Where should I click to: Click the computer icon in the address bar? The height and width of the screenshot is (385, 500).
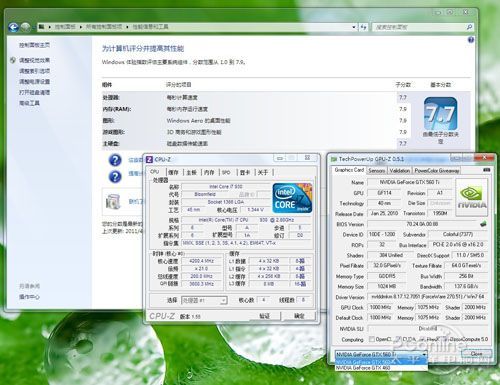pos(41,27)
